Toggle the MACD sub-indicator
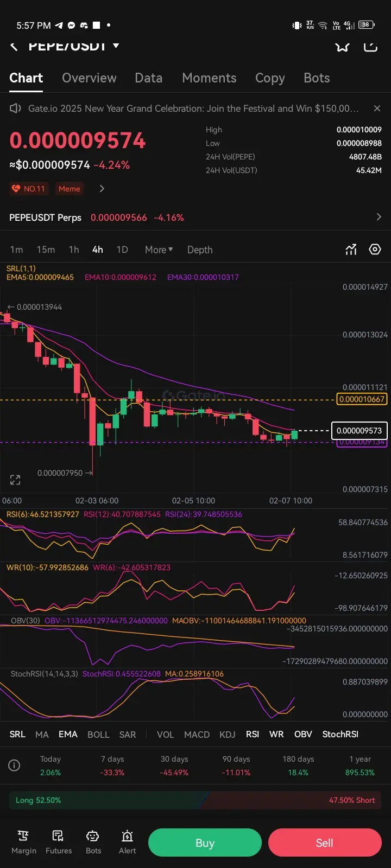This screenshot has height=868, width=391. [x=197, y=734]
